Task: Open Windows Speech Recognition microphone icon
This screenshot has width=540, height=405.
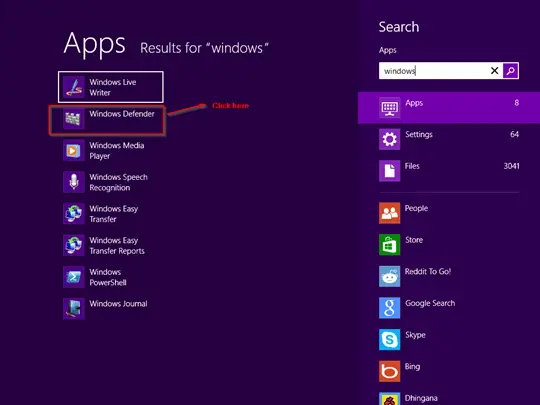Action: click(x=74, y=182)
